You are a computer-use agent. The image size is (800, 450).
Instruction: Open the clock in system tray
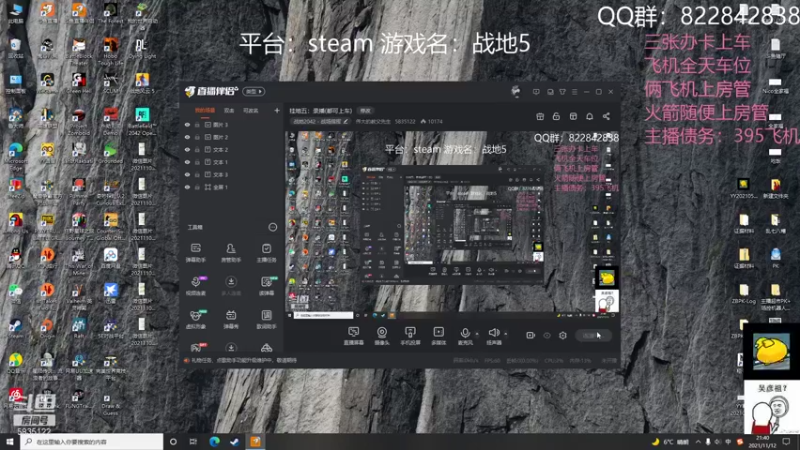763,441
